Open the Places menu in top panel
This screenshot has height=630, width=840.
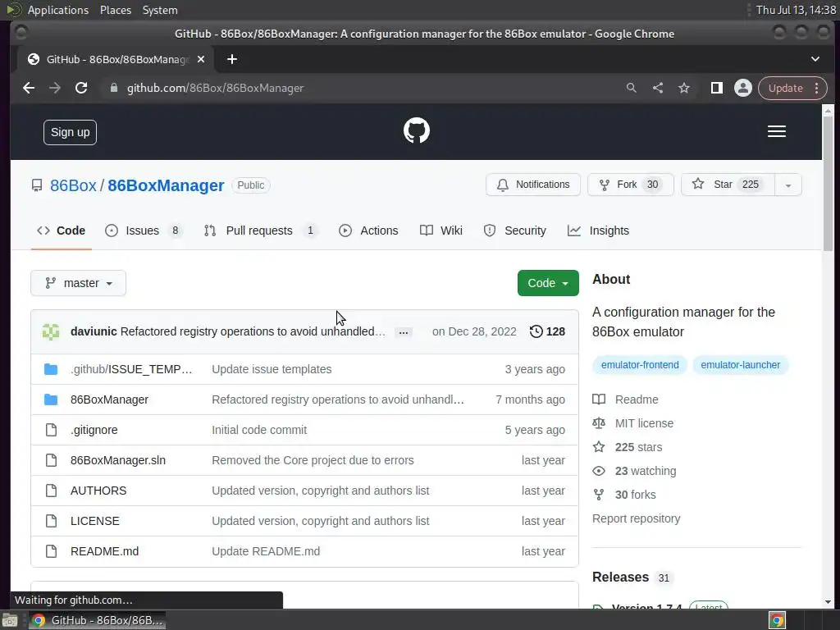click(x=115, y=10)
